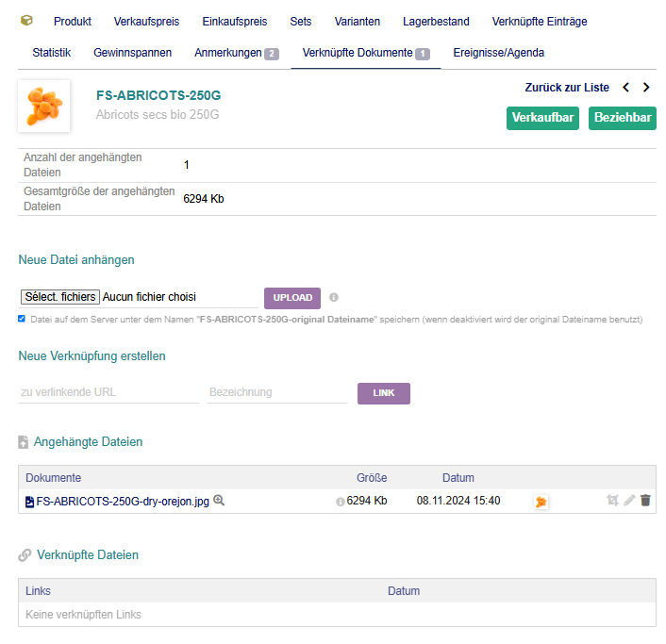
Task: Preview file with magnifier icon
Action: point(219,501)
